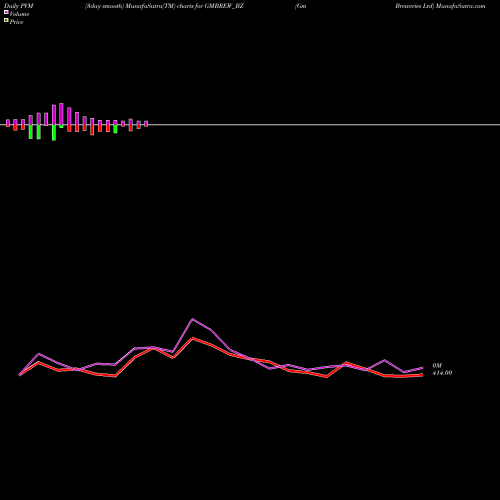Click the Volume legend color swatch
The width and height of the screenshot is (500, 500).
click(6, 12)
